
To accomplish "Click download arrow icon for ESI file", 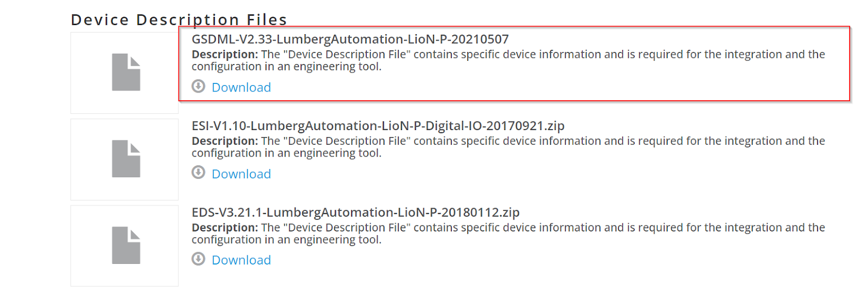I will (199, 172).
